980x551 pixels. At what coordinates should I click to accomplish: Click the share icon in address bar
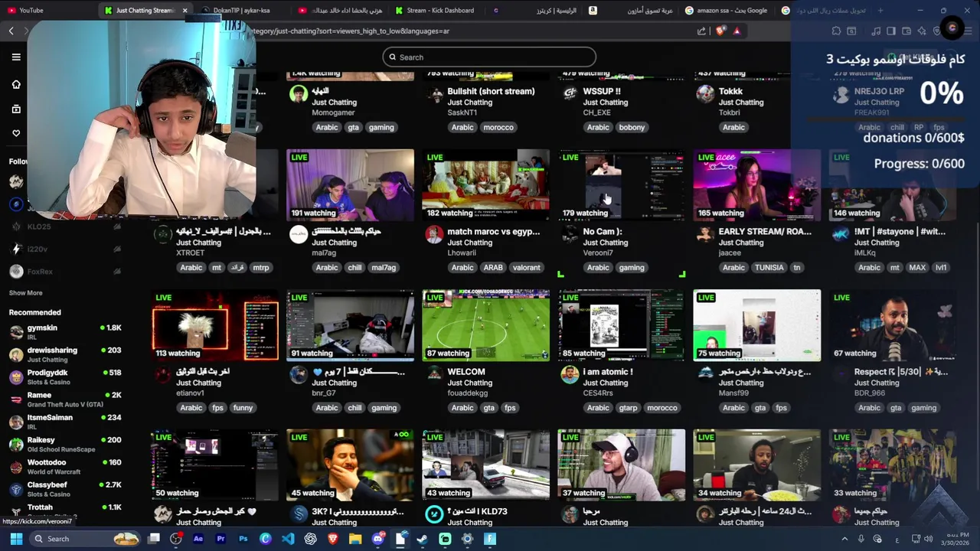click(x=701, y=31)
